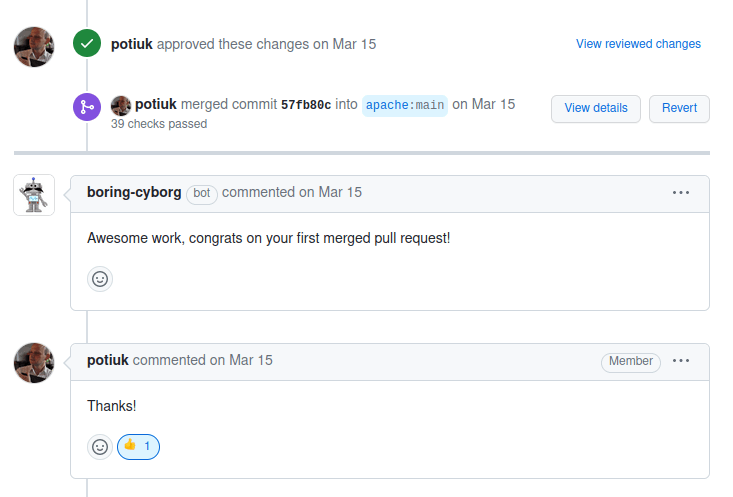Click potiuk name in merged commit line
Viewport: 733px width, 497px height.
pyautogui.click(x=156, y=104)
